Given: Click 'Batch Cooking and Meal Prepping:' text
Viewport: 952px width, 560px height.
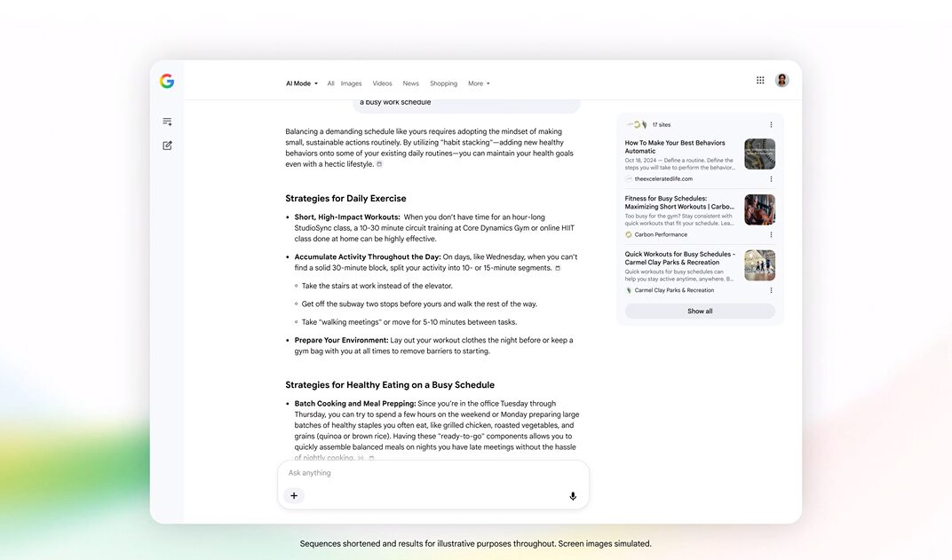Looking at the screenshot, I should coord(355,404).
